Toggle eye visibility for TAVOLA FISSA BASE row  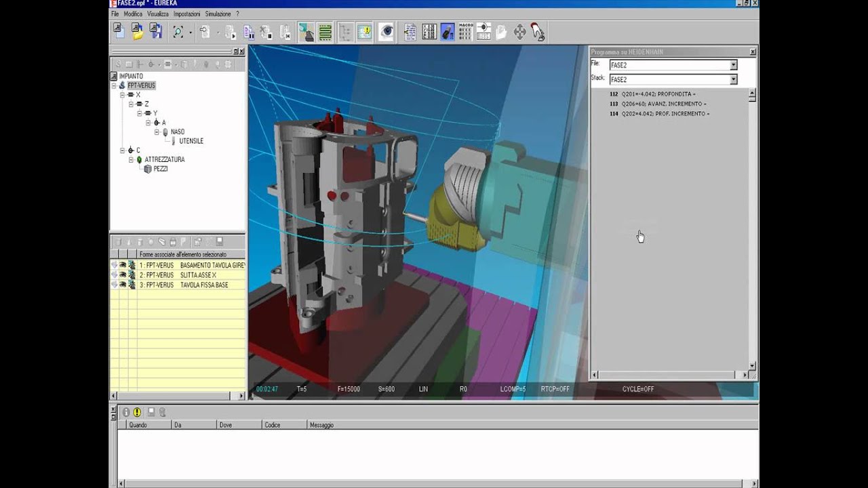tap(123, 285)
